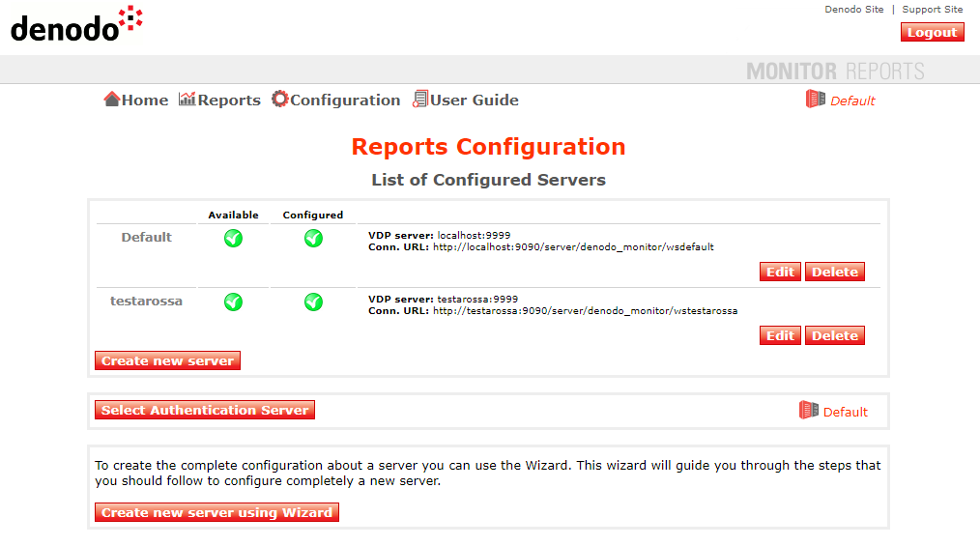Click Available checkmark for testarossa server
Viewport: 980px width, 546px height.
click(x=233, y=302)
